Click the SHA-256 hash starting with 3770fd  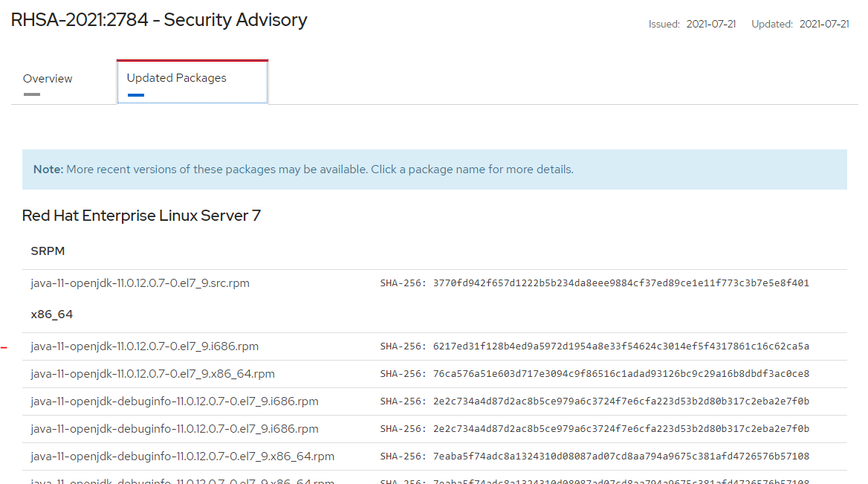pos(621,283)
